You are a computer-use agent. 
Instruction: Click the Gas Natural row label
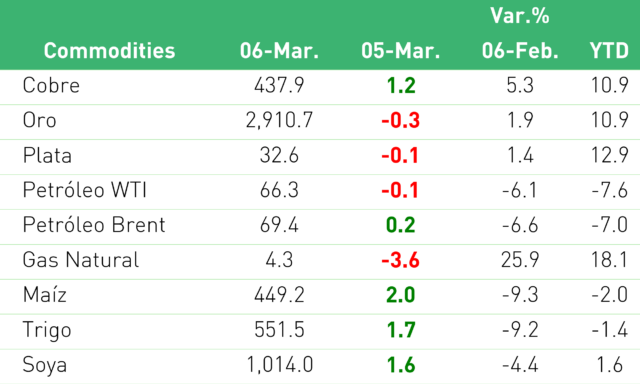(x=81, y=260)
